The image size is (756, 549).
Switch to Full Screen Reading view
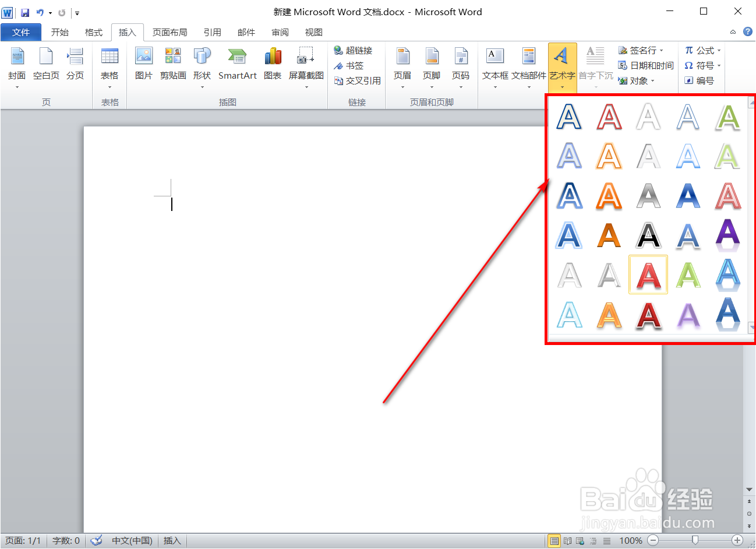(568, 541)
